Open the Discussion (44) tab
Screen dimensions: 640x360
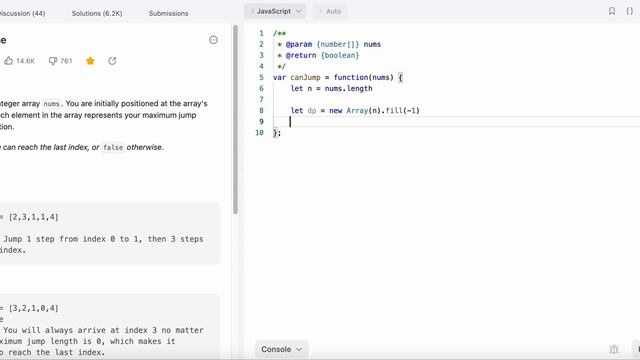point(22,13)
